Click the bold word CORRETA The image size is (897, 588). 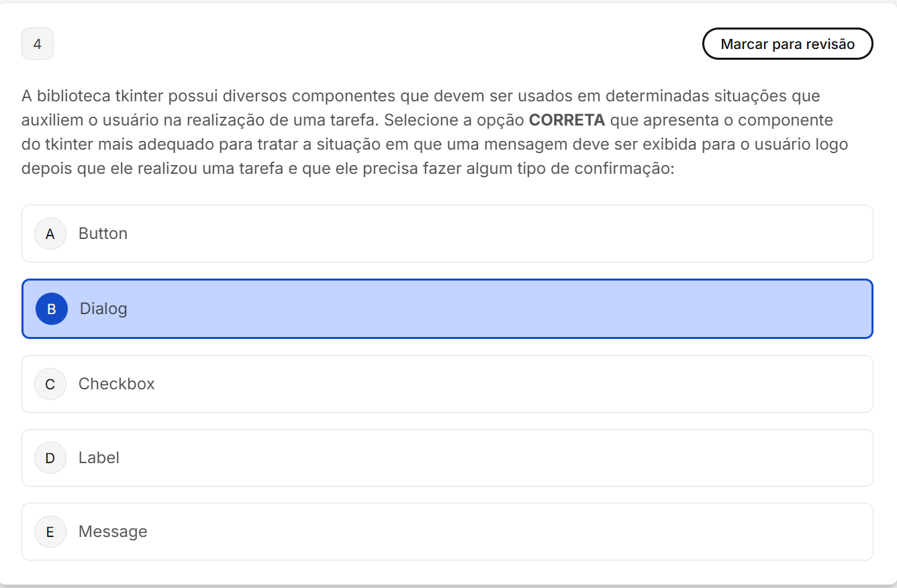567,121
